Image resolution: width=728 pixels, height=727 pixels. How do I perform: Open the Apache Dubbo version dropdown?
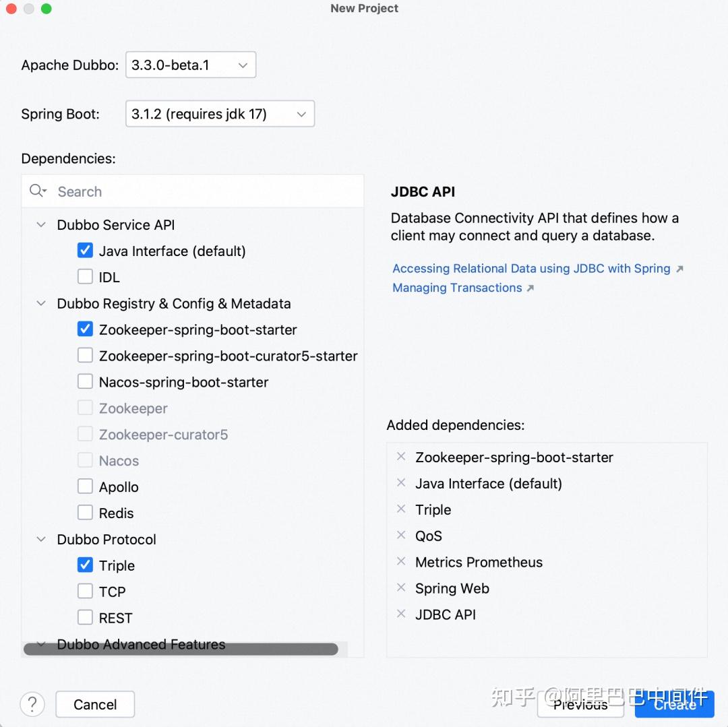[242, 65]
